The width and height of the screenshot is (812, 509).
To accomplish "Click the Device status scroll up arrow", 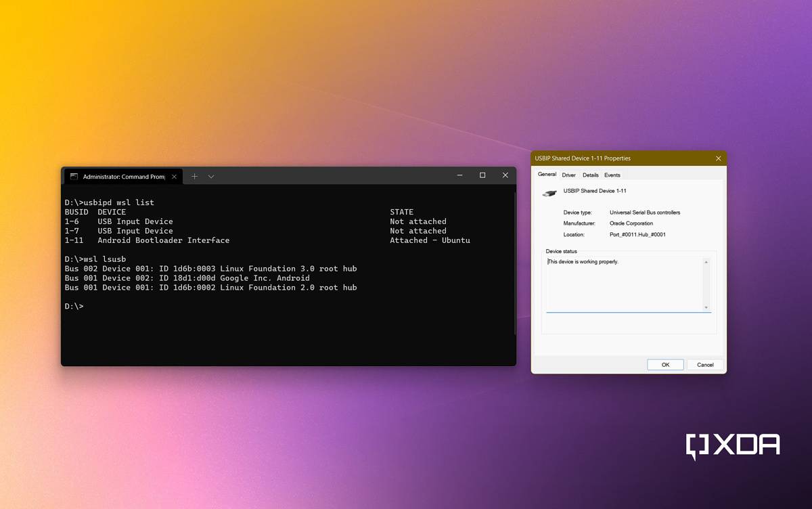I will click(x=706, y=262).
